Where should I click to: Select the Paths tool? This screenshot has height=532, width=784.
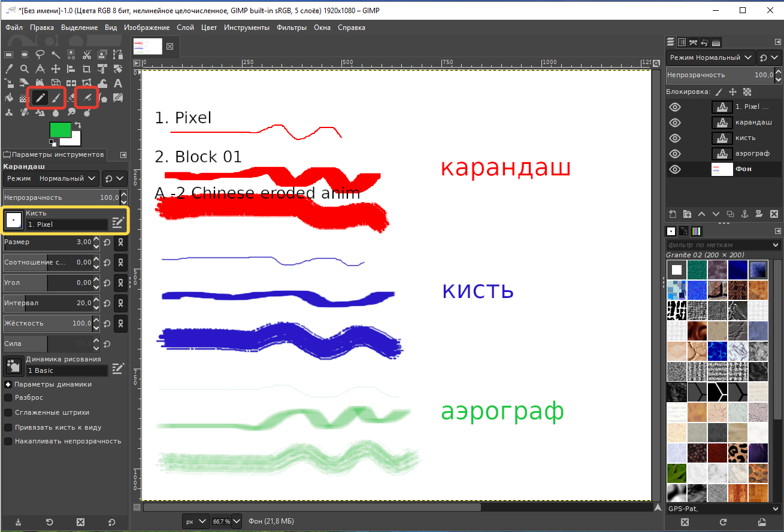click(x=118, y=54)
